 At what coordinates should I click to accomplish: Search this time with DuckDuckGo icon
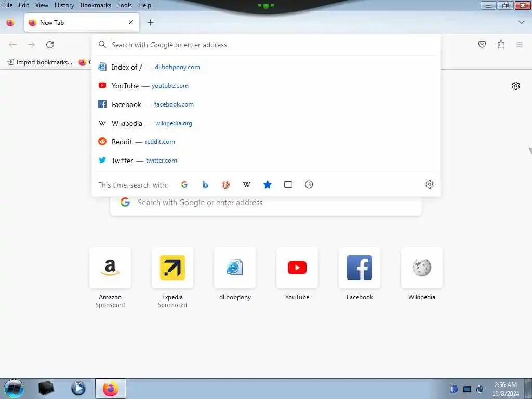point(225,184)
